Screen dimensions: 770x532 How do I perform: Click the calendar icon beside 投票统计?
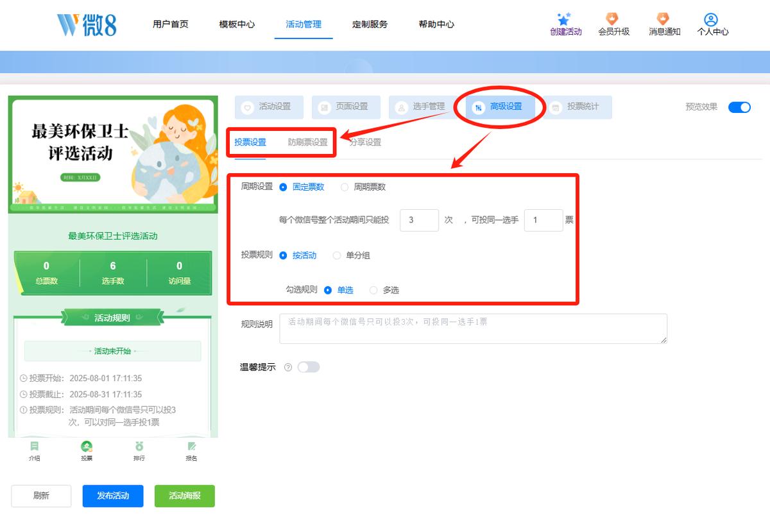tap(556, 107)
